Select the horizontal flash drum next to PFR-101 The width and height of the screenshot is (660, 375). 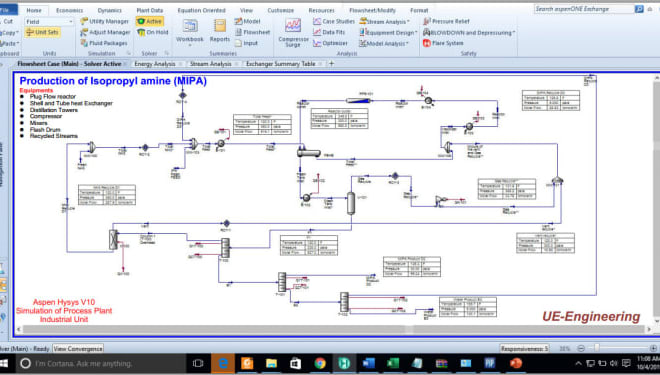pos(309,152)
